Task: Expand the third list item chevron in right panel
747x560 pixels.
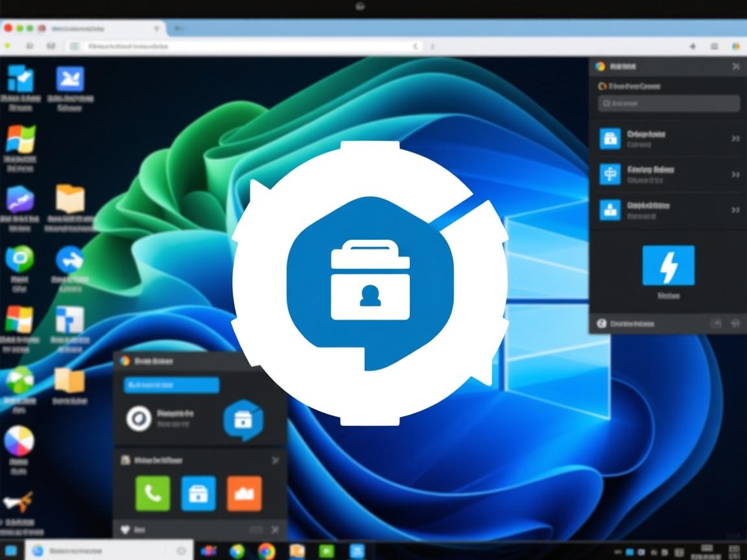Action: (735, 209)
